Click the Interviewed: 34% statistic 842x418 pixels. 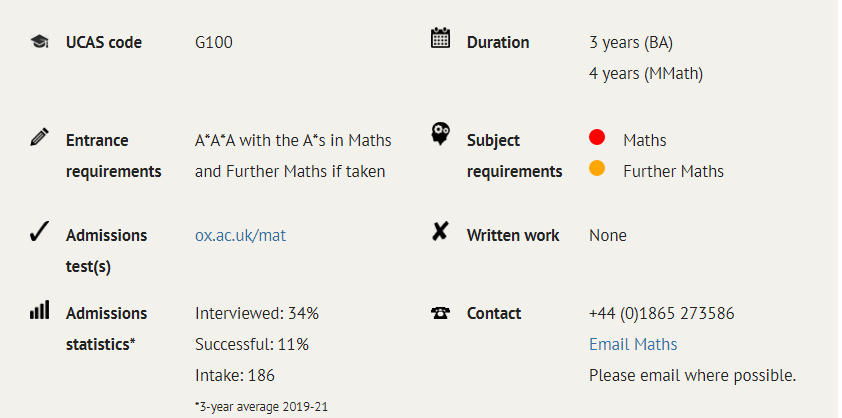click(x=256, y=313)
